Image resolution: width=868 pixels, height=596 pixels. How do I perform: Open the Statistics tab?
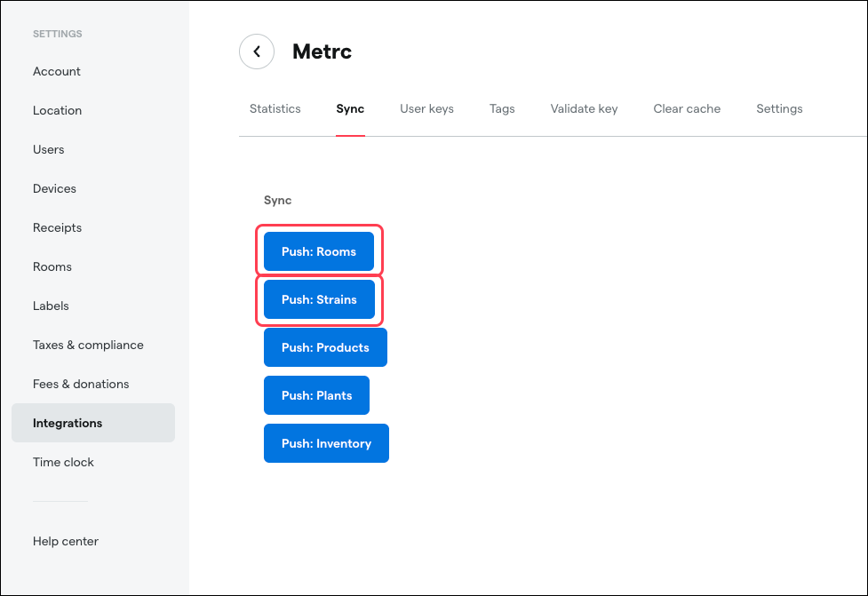275,108
